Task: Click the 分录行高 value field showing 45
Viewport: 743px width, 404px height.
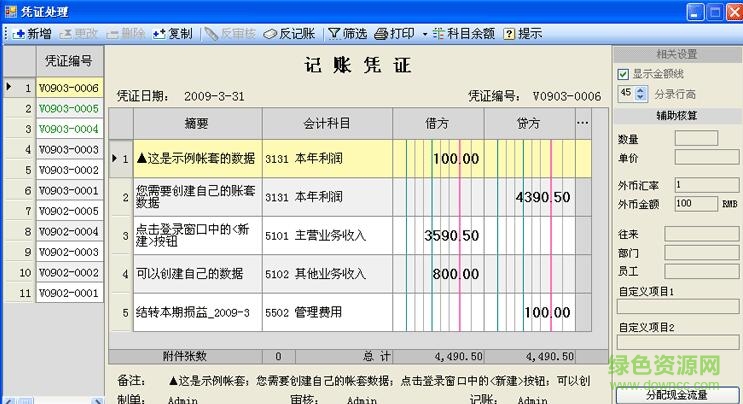Action: pos(627,93)
